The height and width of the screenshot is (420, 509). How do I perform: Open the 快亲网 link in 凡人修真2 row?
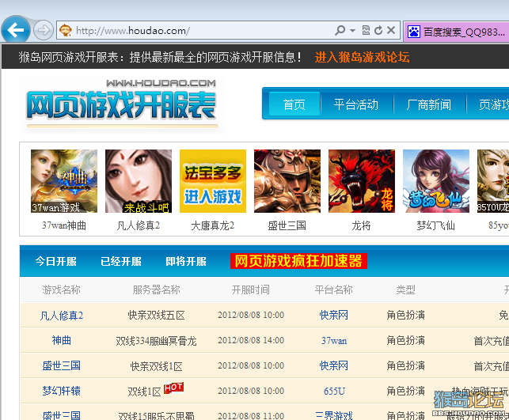click(334, 315)
